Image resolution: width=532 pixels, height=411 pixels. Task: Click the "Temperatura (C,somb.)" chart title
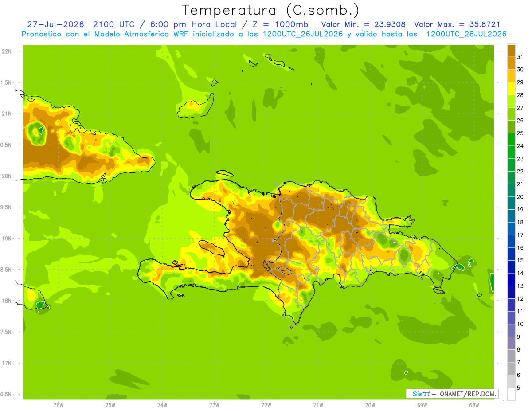270,10
